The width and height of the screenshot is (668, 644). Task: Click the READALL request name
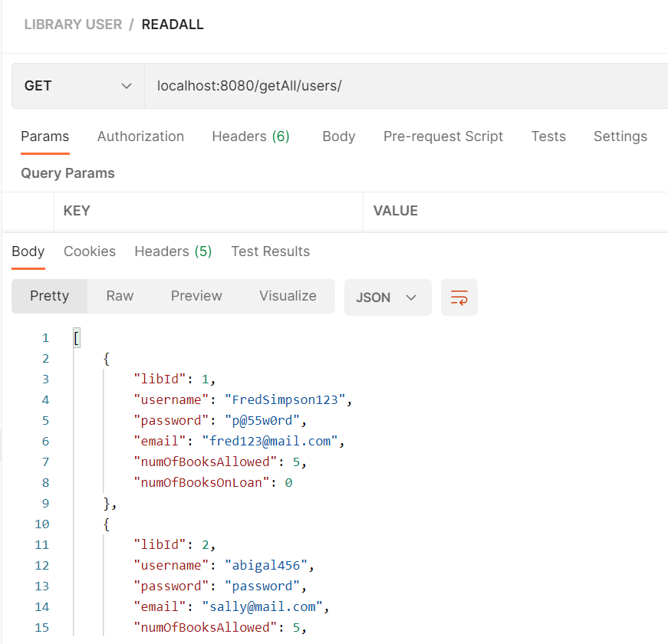point(173,25)
